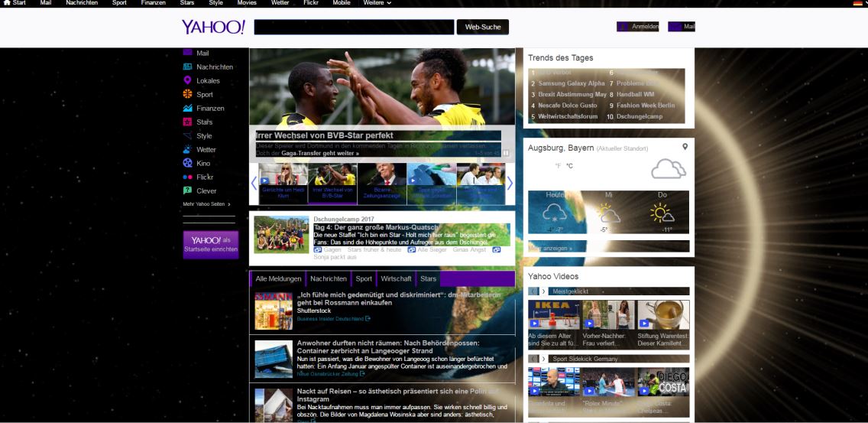Image resolution: width=868 pixels, height=423 pixels.
Task: Open Fashion Week Berlin trend
Action: 646,106
